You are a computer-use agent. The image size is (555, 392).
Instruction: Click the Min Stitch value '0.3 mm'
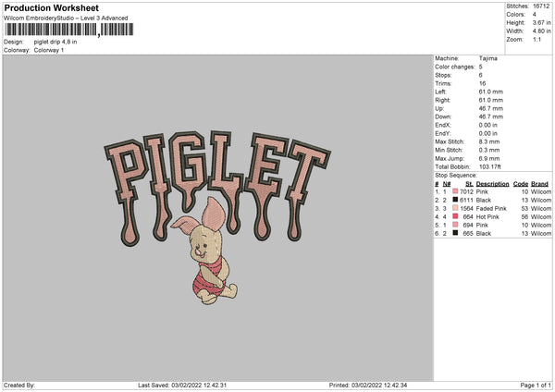[489, 150]
